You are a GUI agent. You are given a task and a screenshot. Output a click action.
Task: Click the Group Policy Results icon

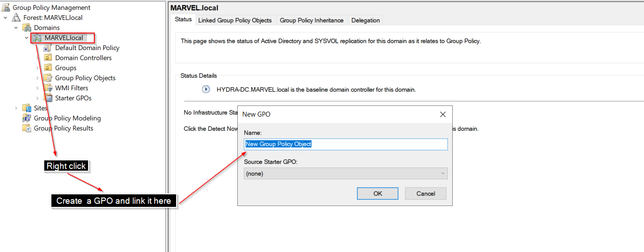point(27,128)
